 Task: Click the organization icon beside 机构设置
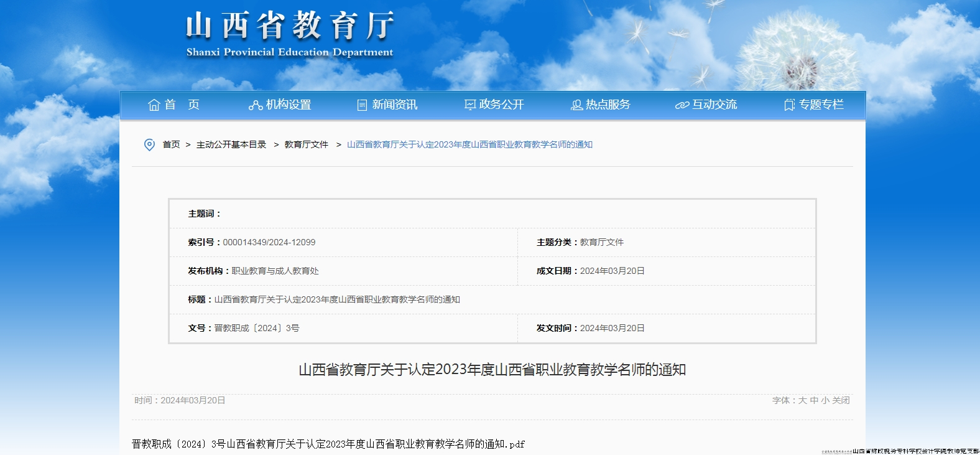[x=255, y=105]
